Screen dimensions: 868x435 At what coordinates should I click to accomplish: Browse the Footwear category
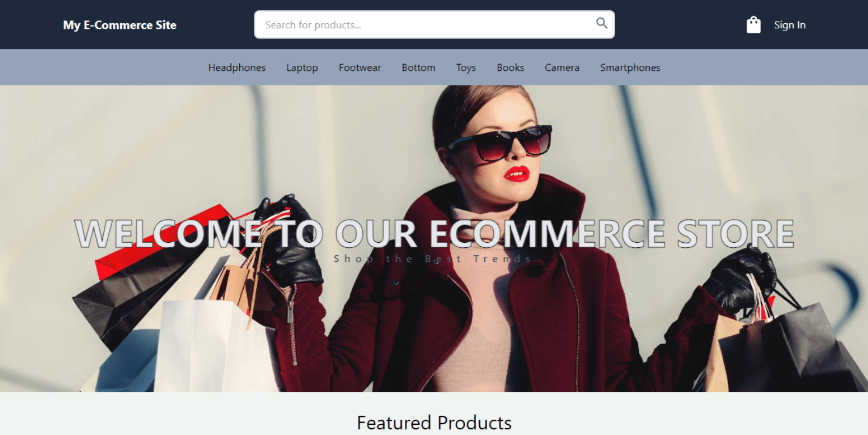pos(360,67)
